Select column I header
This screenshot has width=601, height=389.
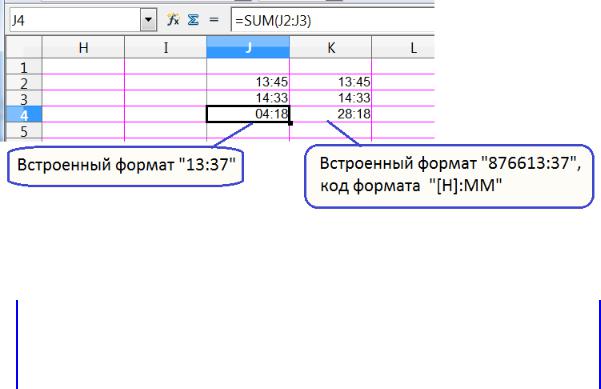pyautogui.click(x=166, y=48)
